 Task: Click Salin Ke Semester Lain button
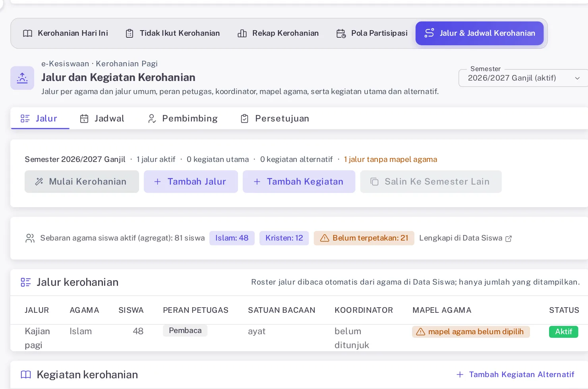(x=431, y=182)
